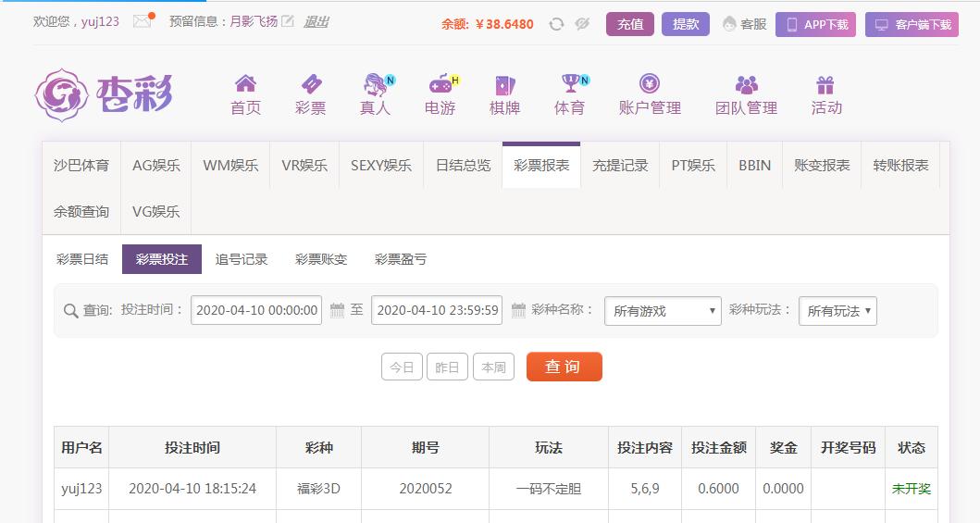The image size is (980, 523).
Task: Open 彩票账变 sub-tab
Action: click(x=321, y=259)
